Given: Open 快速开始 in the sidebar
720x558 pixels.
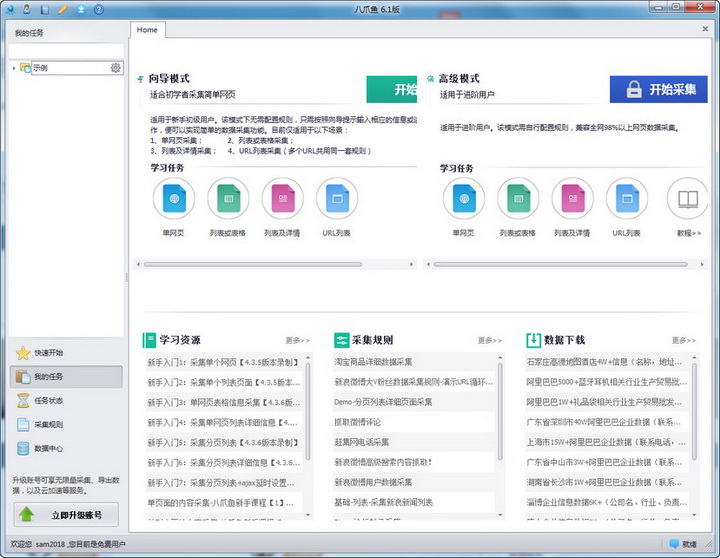Looking at the screenshot, I should (66, 353).
